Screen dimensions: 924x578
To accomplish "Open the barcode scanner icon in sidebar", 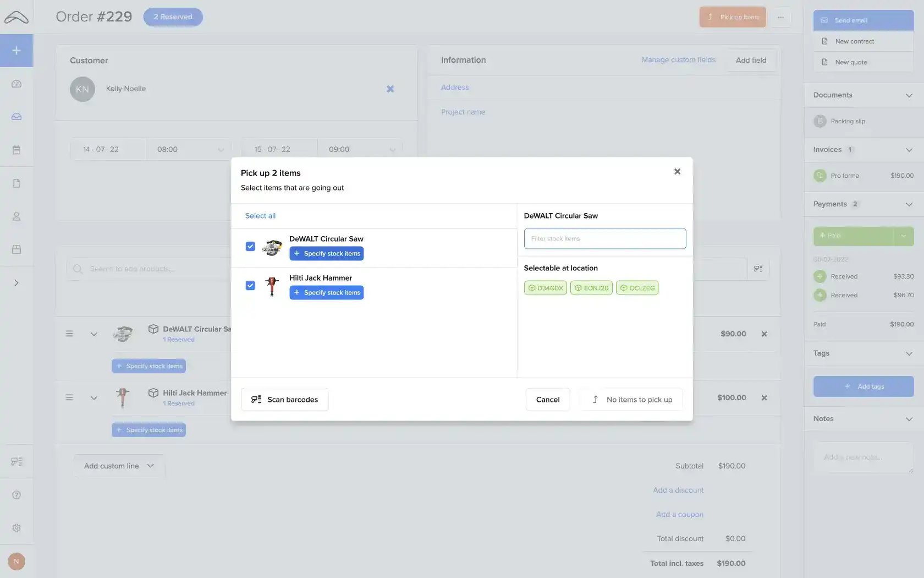I will (x=16, y=461).
